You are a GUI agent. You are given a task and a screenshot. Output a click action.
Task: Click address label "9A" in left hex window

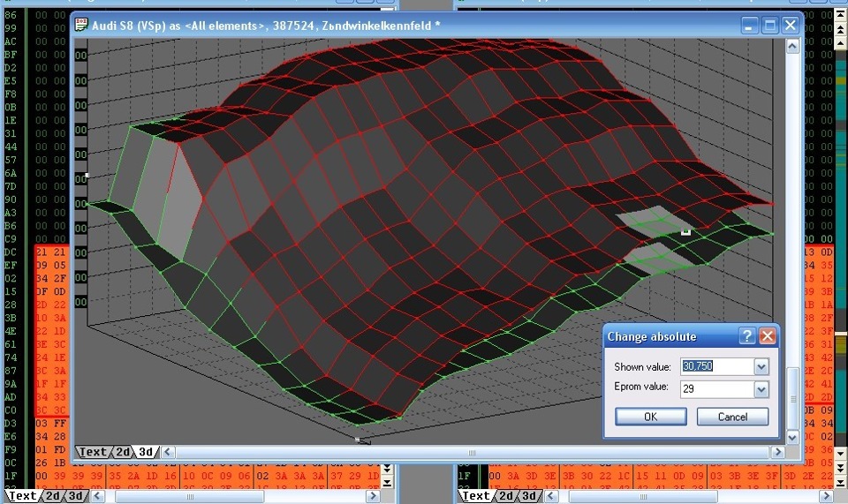11,384
